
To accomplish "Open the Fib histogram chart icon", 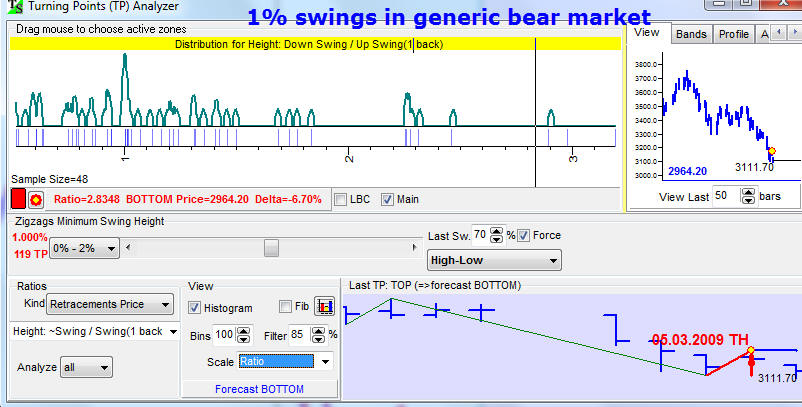I will pos(324,307).
